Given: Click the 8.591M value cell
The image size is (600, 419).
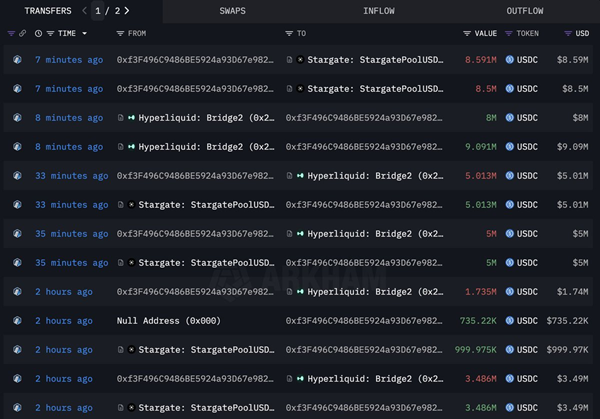Looking at the screenshot, I should (481, 60).
